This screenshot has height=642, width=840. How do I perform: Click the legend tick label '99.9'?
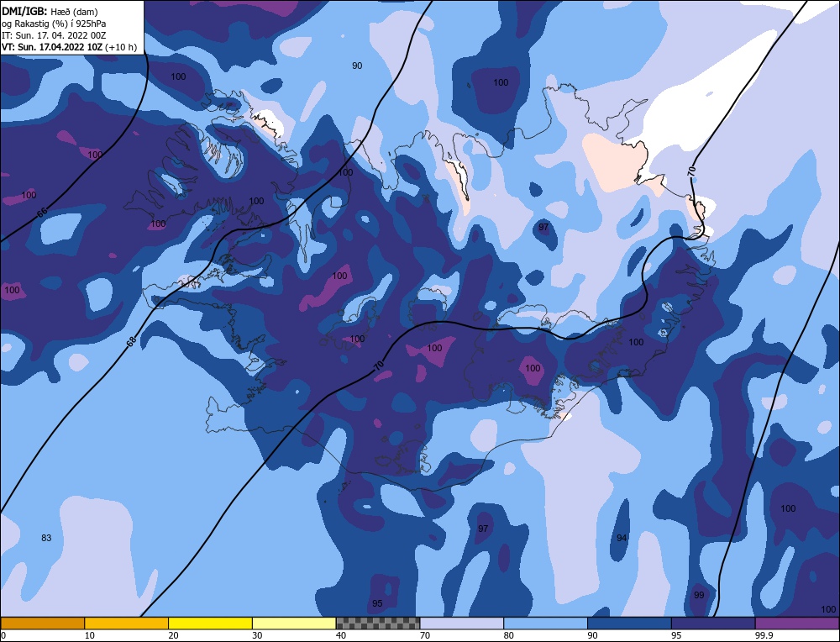coord(764,635)
